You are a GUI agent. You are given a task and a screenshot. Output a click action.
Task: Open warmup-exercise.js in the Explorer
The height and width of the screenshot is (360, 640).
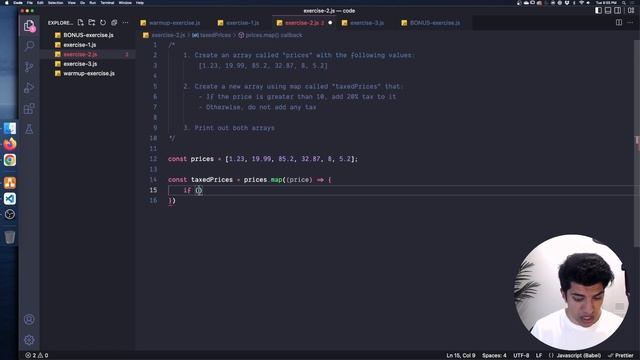pyautogui.click(x=88, y=73)
